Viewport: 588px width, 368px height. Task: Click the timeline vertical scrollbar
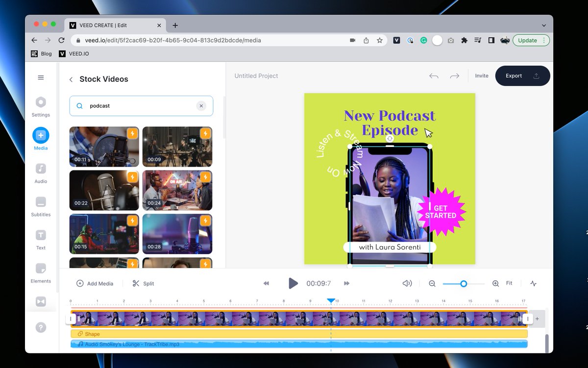(547, 343)
